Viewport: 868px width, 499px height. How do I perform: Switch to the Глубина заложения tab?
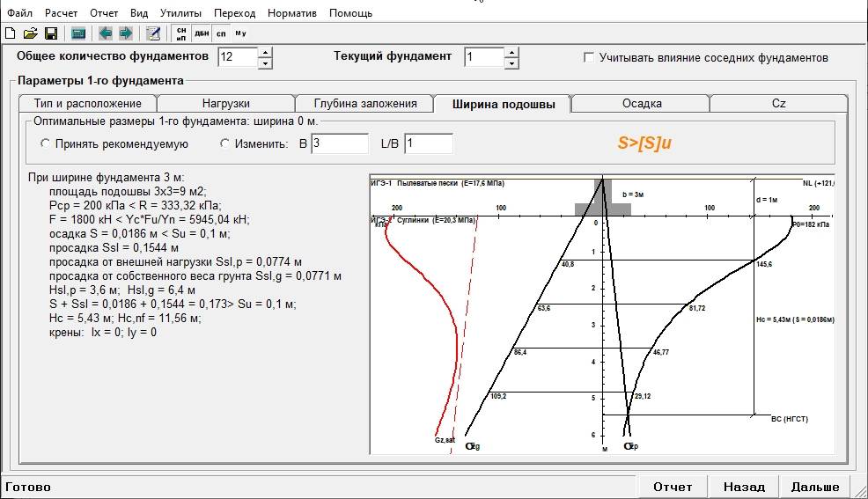click(x=364, y=104)
